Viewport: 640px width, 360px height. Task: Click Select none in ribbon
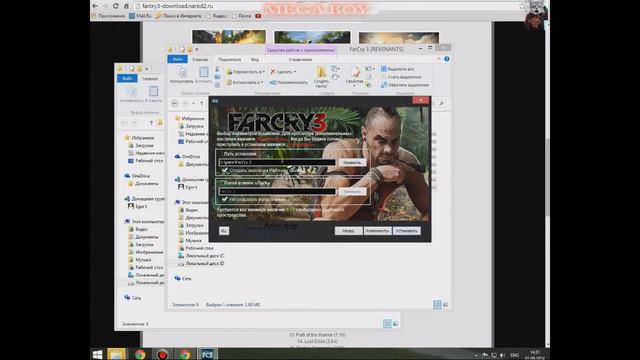click(x=401, y=77)
